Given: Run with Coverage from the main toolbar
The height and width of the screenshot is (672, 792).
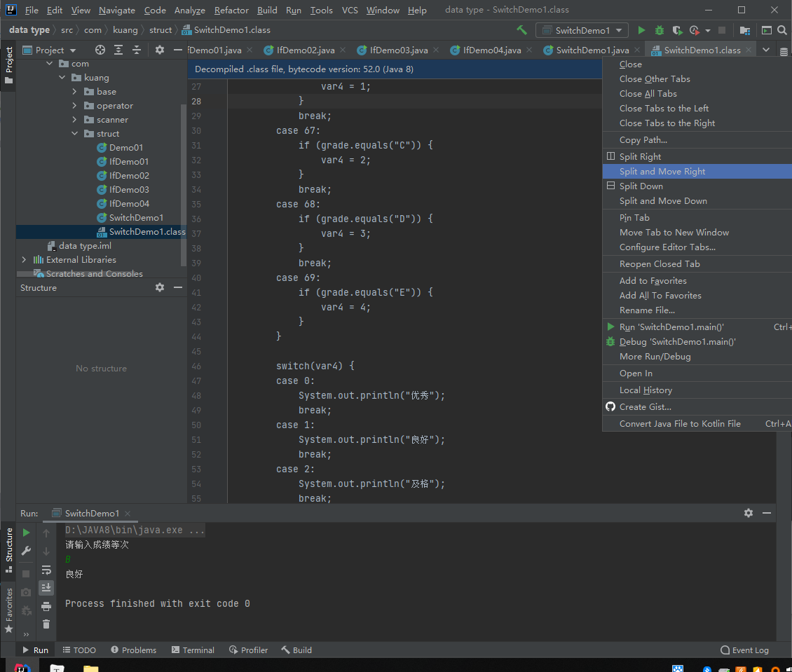Looking at the screenshot, I should tap(677, 30).
